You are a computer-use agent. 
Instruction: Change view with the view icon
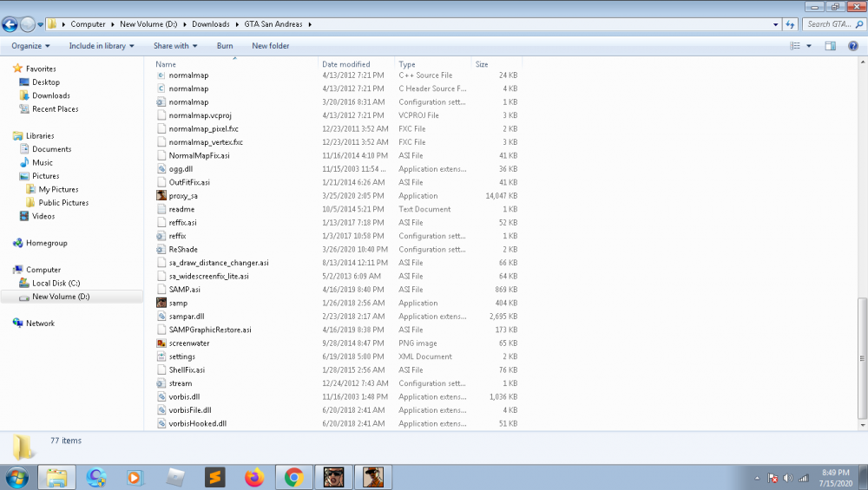(795, 46)
